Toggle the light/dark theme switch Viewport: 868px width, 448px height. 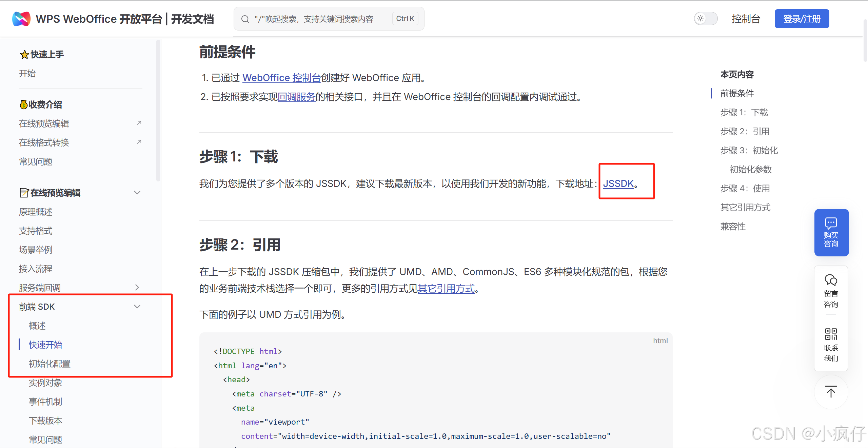pyautogui.click(x=706, y=19)
